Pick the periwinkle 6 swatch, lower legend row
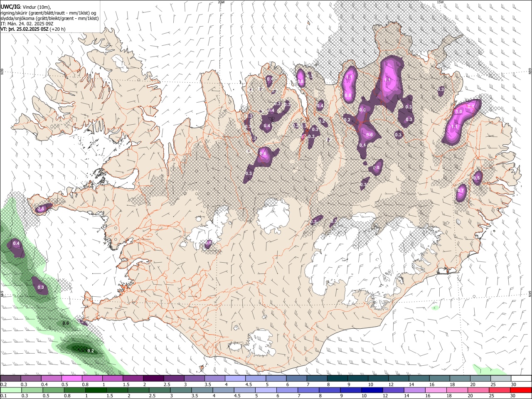Image resolution: width=532 pixels, height=399 pixels. [x=287, y=390]
